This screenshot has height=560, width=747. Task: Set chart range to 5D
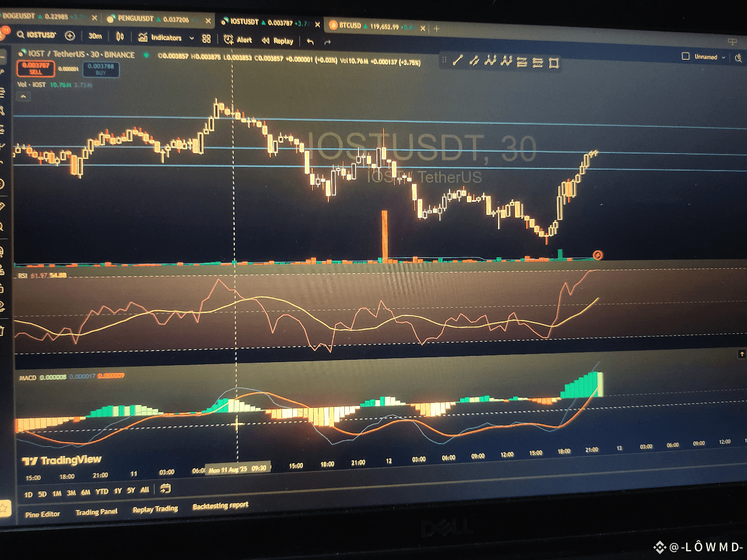42,494
